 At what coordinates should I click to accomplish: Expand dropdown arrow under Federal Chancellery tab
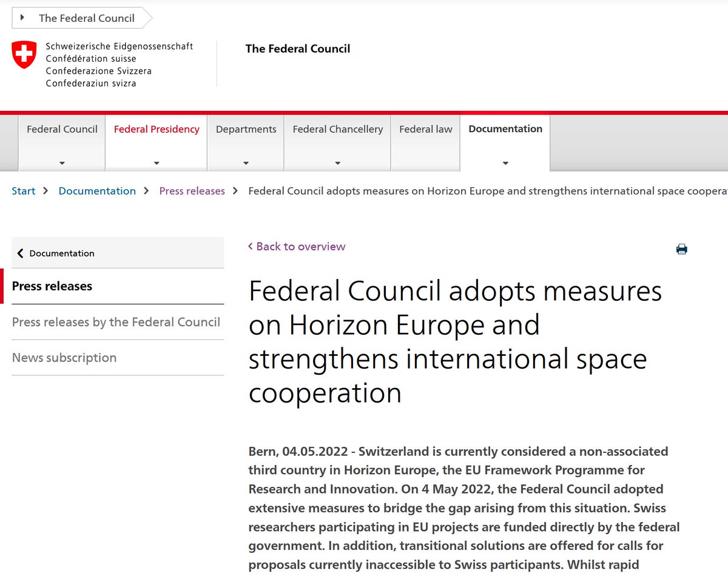337,163
